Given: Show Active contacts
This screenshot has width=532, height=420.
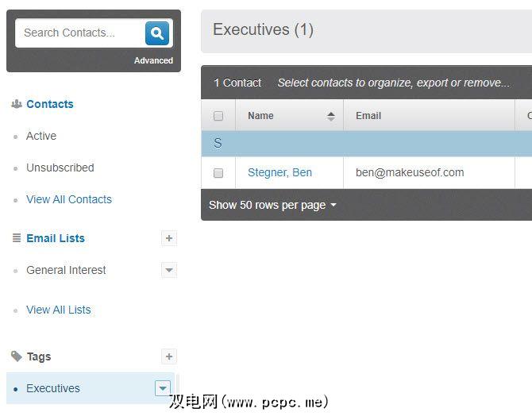Looking at the screenshot, I should pos(41,136).
